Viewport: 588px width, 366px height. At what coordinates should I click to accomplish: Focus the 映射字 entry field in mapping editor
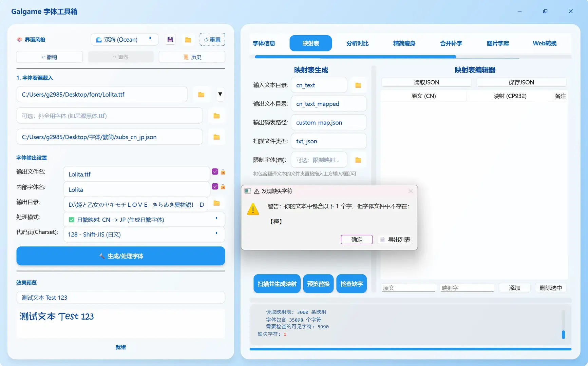point(467,288)
